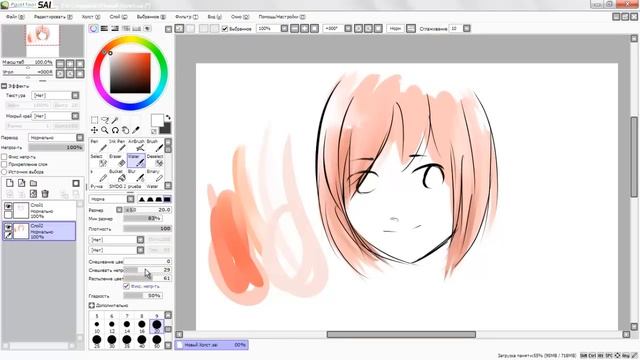Adjust the layer Opacity 100% slider
This screenshot has height=360, width=640.
pyautogui.click(x=56, y=147)
